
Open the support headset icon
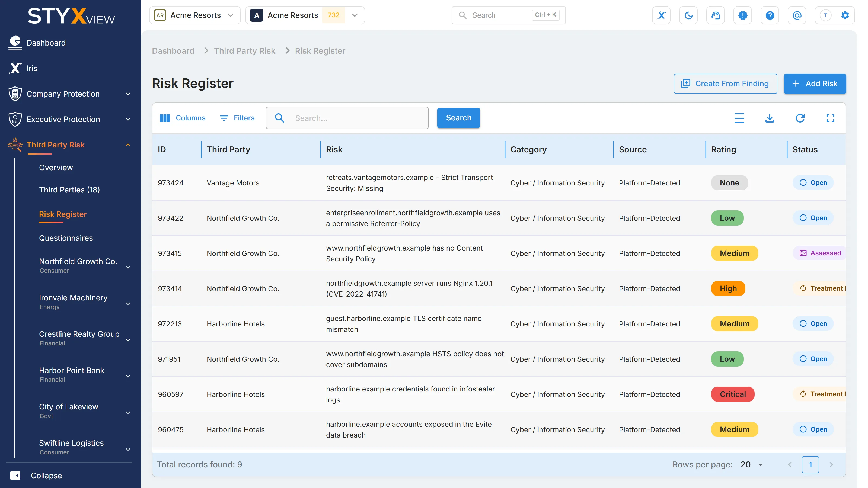pos(715,15)
